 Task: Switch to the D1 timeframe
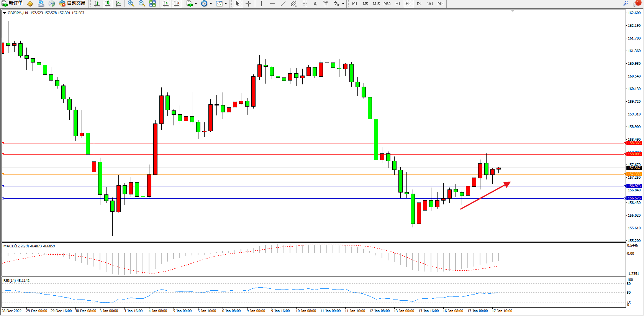click(x=419, y=3)
